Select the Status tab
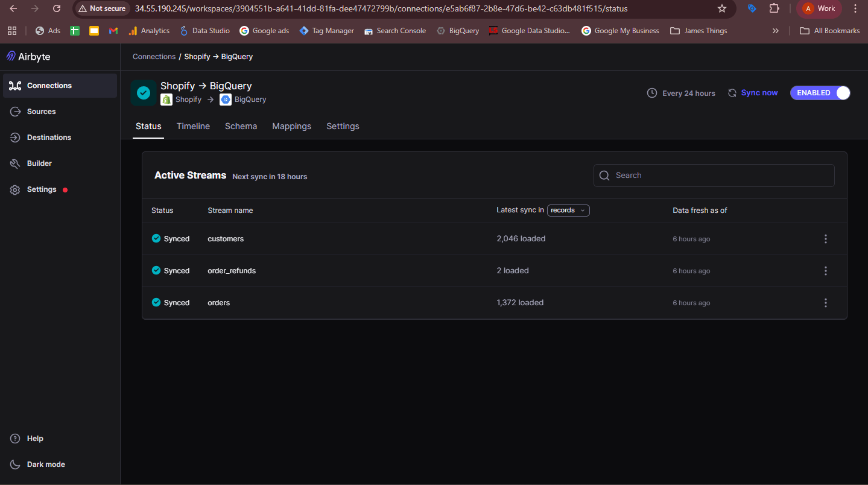The image size is (868, 485). [x=148, y=126]
